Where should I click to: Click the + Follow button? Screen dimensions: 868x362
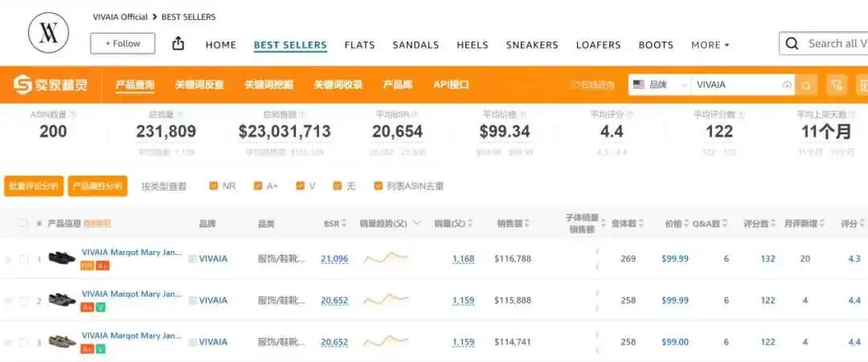123,43
